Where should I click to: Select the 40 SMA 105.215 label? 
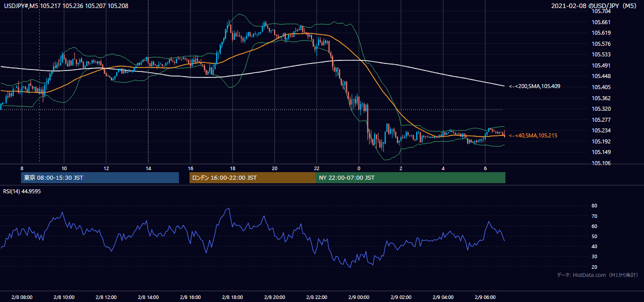pyautogui.click(x=533, y=135)
